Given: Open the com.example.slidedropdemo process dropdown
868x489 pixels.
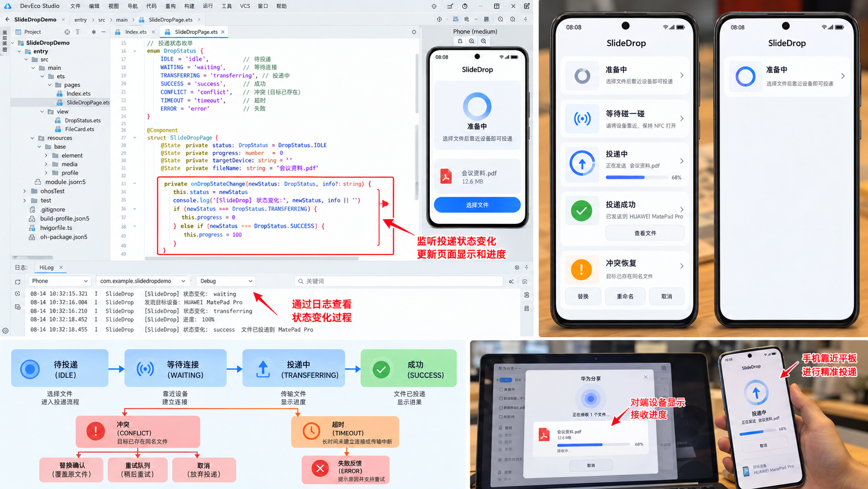Looking at the screenshot, I should [142, 281].
